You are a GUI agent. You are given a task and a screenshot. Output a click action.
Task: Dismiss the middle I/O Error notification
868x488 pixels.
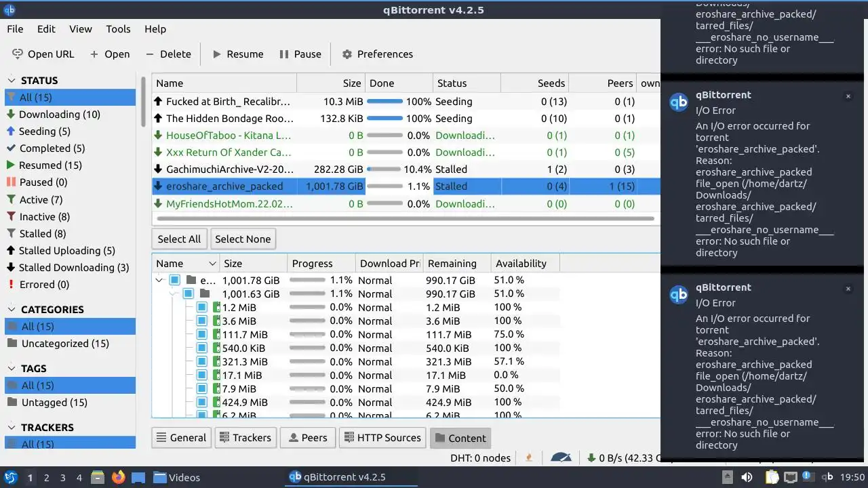click(x=848, y=96)
